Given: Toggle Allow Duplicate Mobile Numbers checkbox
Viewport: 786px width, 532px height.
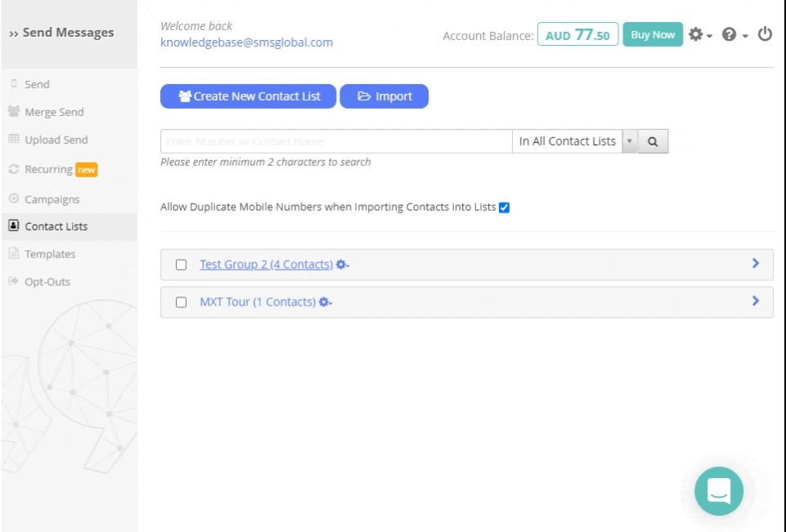Looking at the screenshot, I should tap(504, 208).
